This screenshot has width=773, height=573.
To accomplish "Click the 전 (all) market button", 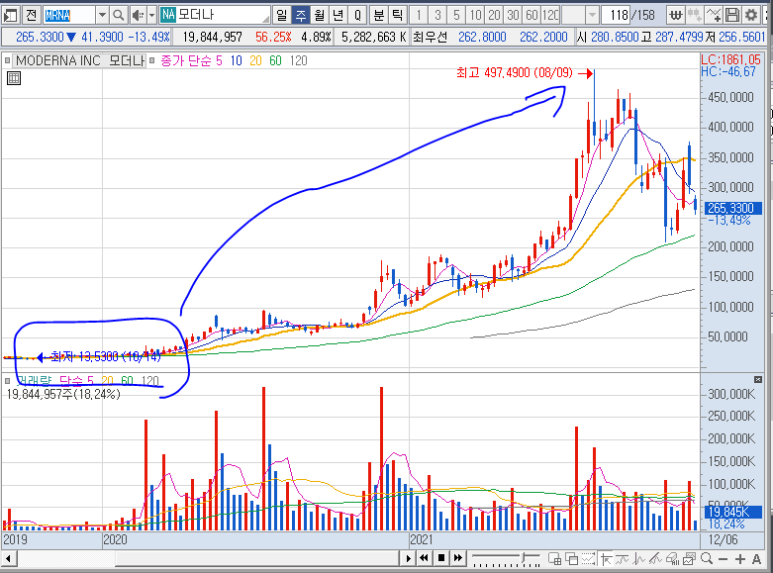I will 31,15.
